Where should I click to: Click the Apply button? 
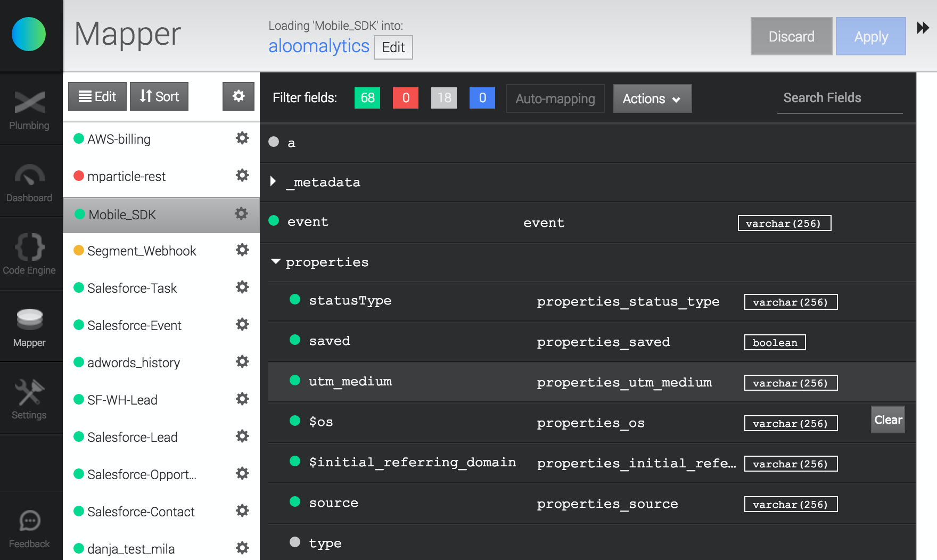pyautogui.click(x=870, y=36)
